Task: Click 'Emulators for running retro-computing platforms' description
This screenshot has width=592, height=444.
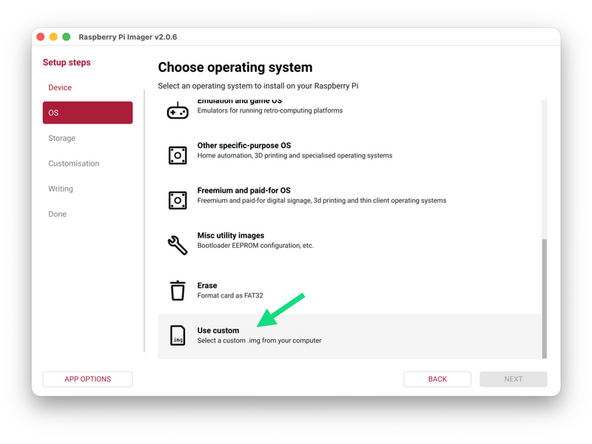Action: [270, 111]
